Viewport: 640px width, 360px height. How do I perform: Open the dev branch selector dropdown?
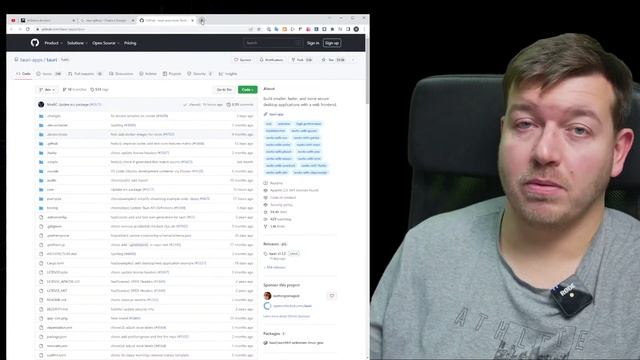(x=47, y=89)
